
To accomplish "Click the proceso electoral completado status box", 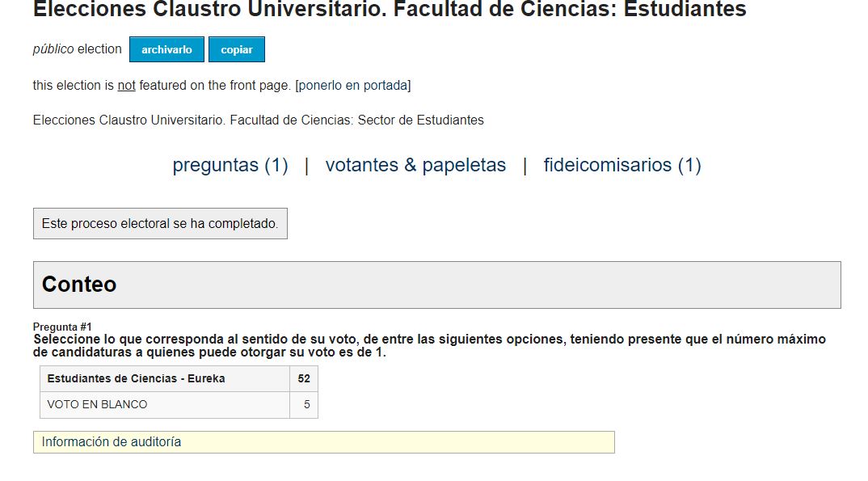I will (160, 224).
